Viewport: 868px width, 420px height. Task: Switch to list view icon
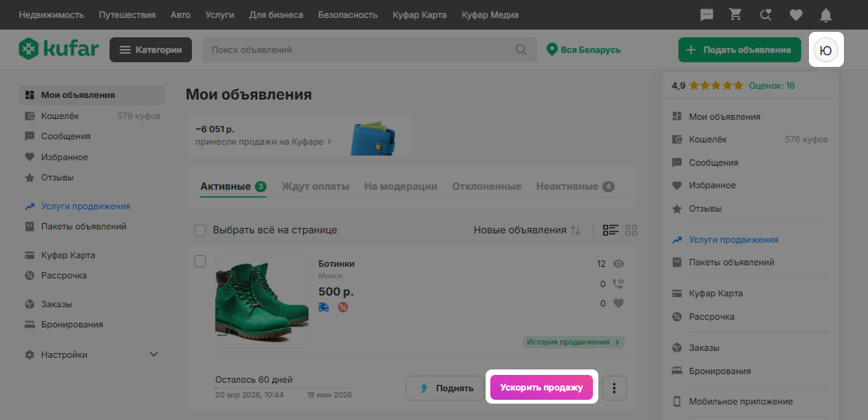pos(611,230)
